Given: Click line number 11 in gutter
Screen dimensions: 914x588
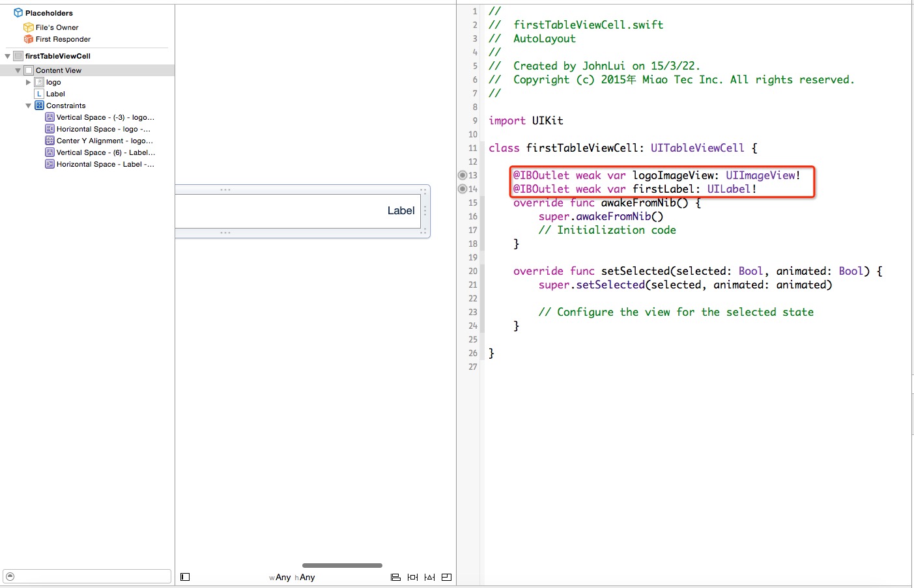Looking at the screenshot, I should pos(472,148).
